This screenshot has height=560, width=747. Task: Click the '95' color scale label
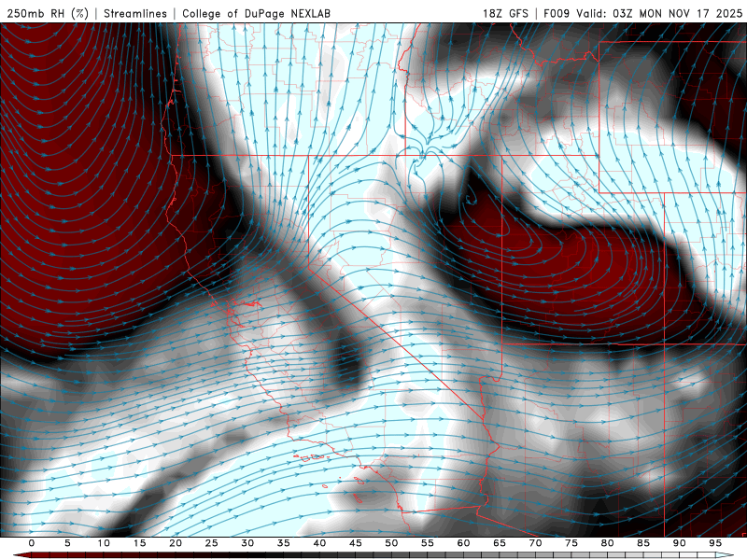[x=715, y=543]
